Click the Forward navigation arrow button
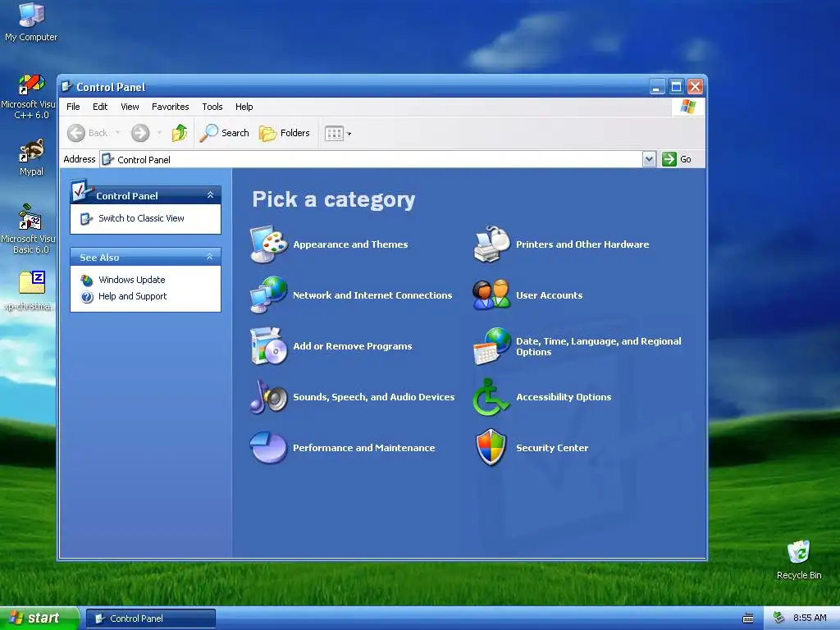The image size is (840, 630). pyautogui.click(x=140, y=133)
